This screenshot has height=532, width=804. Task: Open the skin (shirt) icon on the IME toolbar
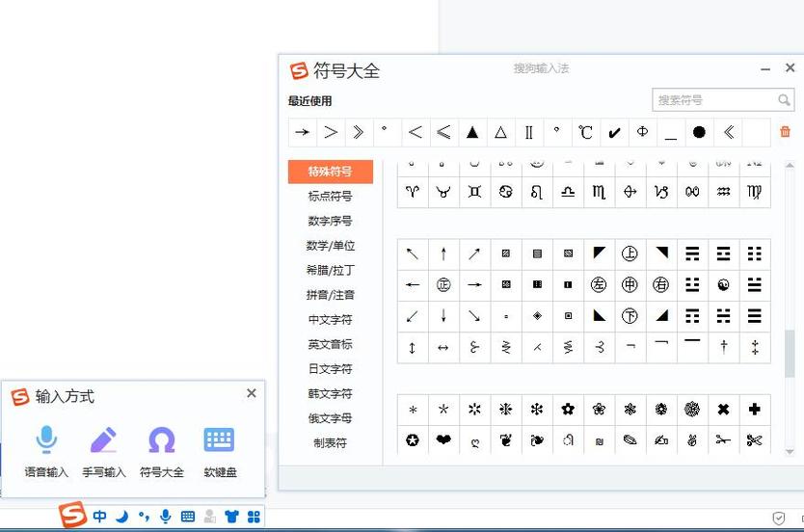[x=231, y=517]
